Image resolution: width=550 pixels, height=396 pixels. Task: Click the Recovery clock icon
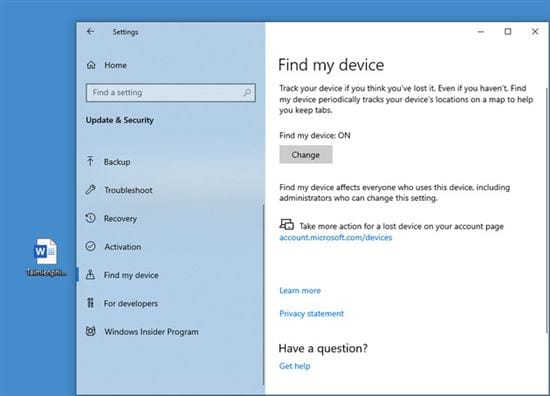tap(90, 218)
